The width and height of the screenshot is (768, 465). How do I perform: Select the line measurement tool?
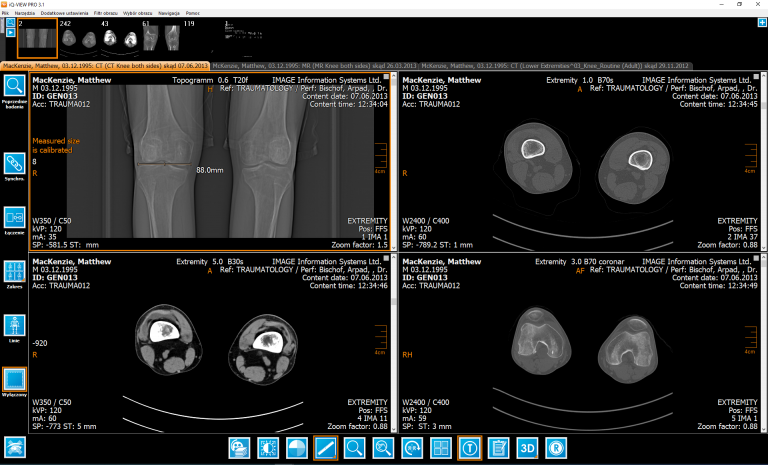(326, 448)
